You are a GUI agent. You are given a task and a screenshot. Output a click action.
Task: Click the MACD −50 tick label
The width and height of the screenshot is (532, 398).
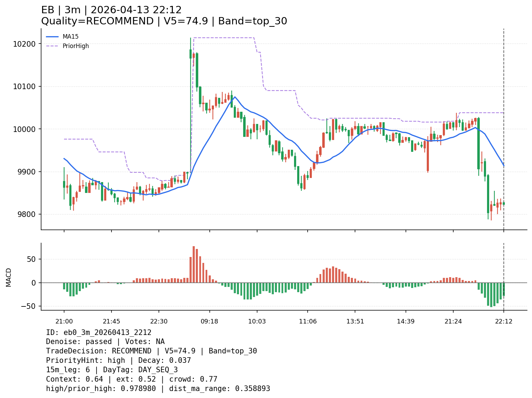pos(29,306)
